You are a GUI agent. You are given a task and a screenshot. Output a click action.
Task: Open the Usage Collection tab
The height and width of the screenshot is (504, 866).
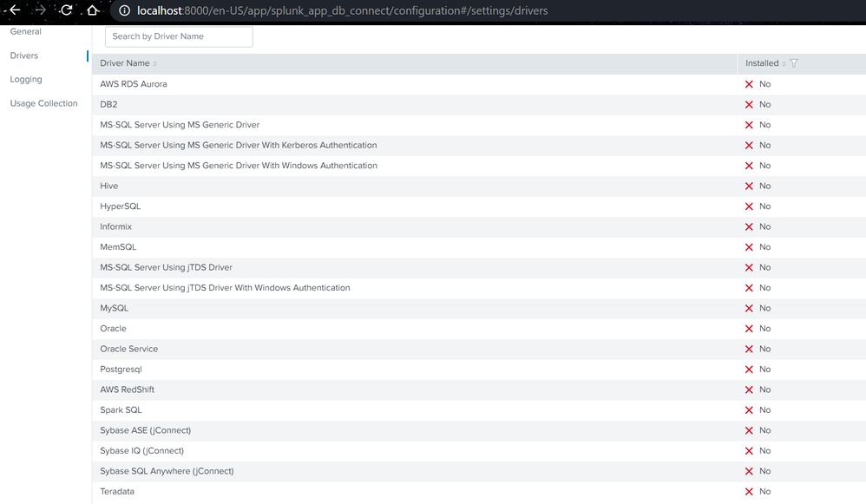(x=43, y=103)
